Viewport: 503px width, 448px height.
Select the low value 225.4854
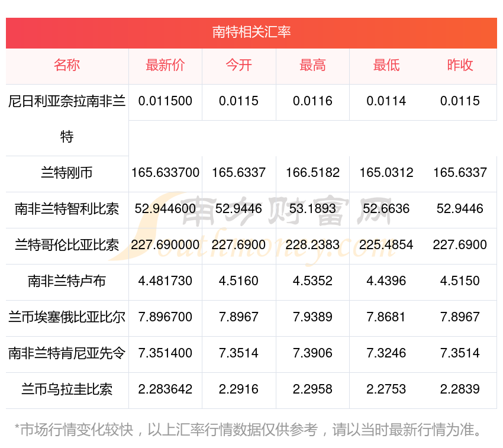pyautogui.click(x=386, y=245)
